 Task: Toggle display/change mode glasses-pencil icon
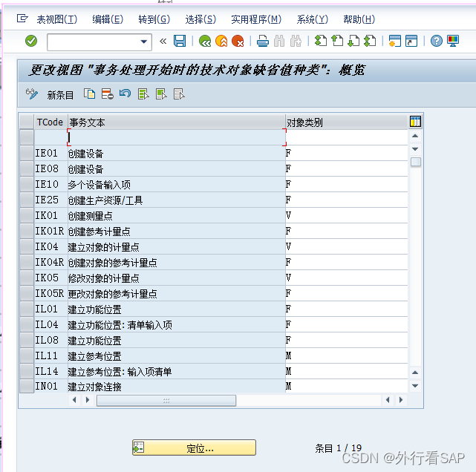(32, 94)
